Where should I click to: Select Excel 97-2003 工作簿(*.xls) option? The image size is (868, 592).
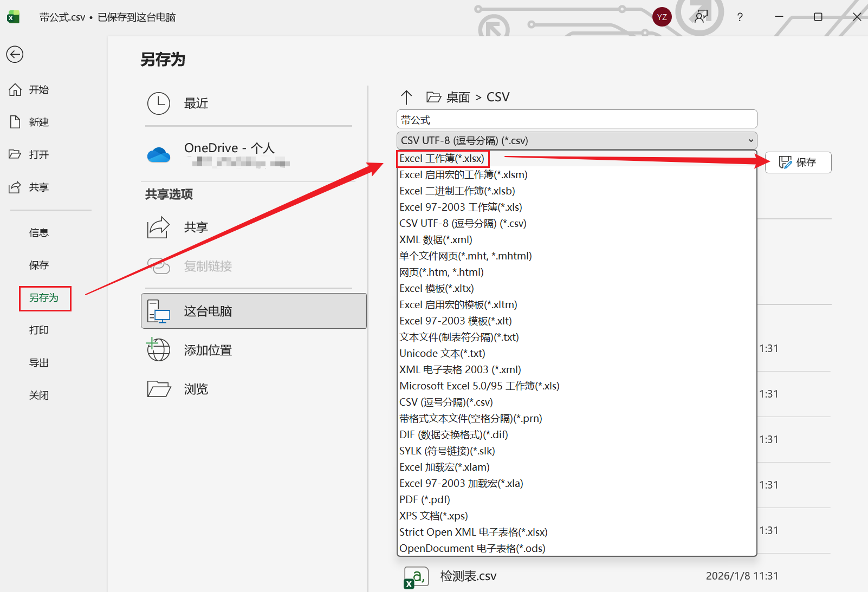[x=460, y=207]
